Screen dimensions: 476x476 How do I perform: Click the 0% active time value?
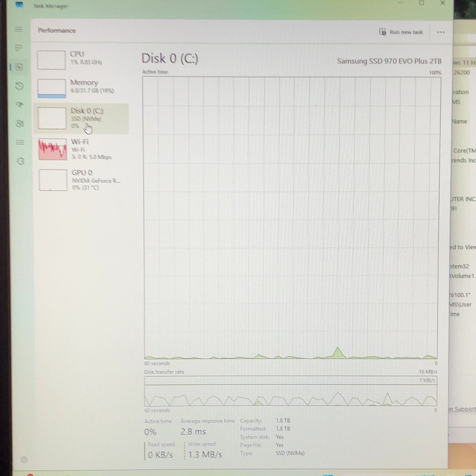coord(150,432)
